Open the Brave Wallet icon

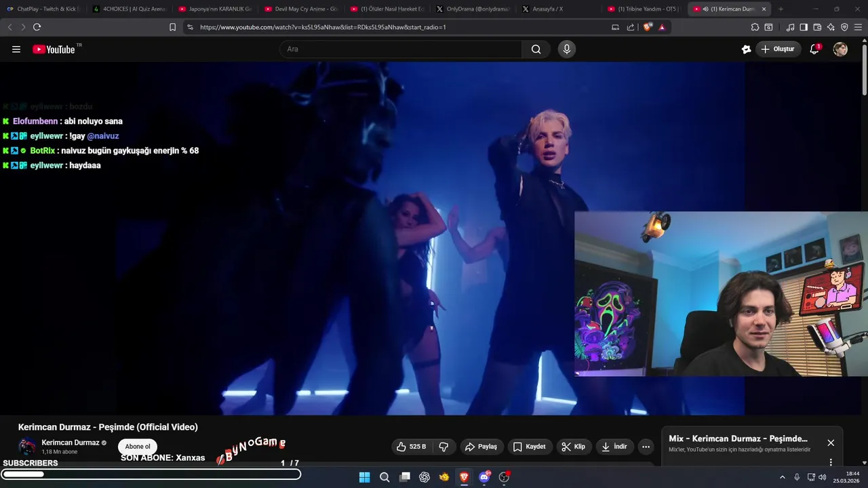click(817, 27)
